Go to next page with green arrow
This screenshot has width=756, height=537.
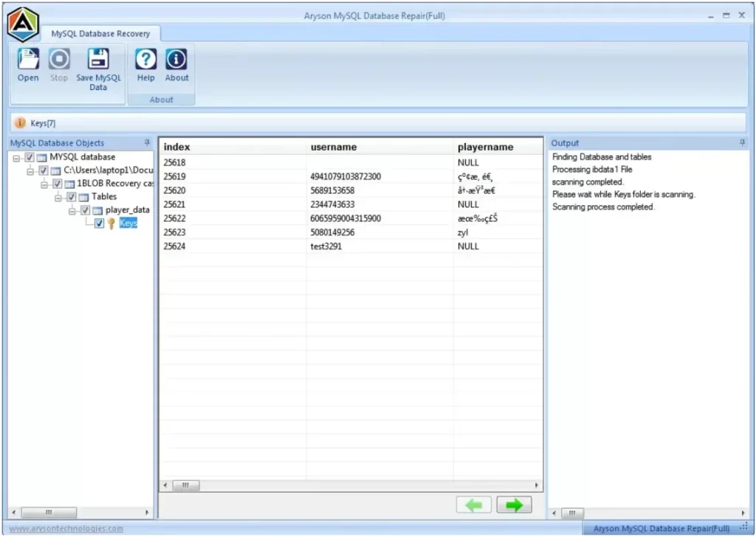click(514, 505)
